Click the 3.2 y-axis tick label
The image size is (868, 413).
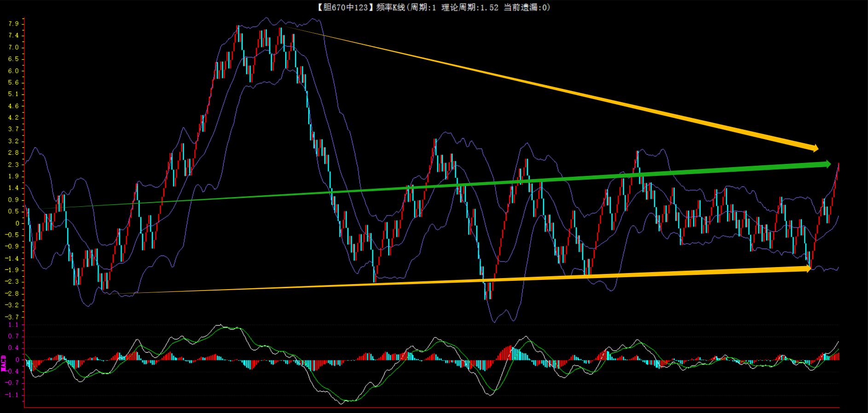13,141
